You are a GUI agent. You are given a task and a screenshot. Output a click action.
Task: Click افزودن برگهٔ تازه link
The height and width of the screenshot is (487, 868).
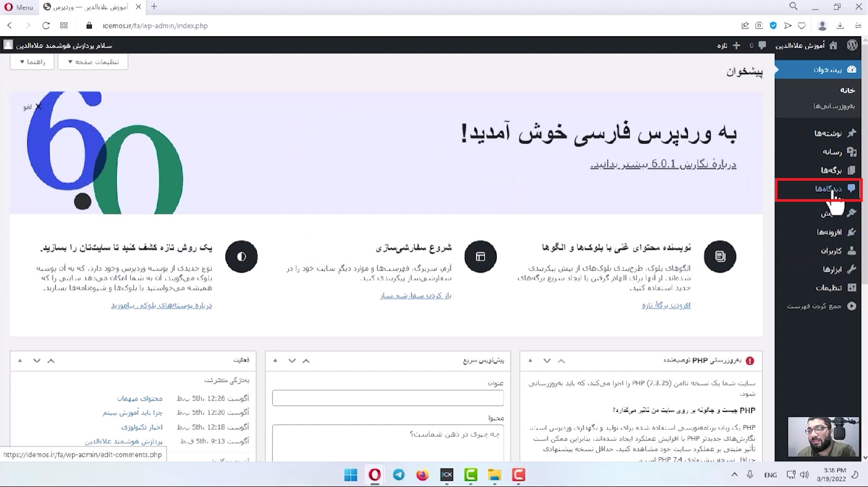click(x=666, y=305)
